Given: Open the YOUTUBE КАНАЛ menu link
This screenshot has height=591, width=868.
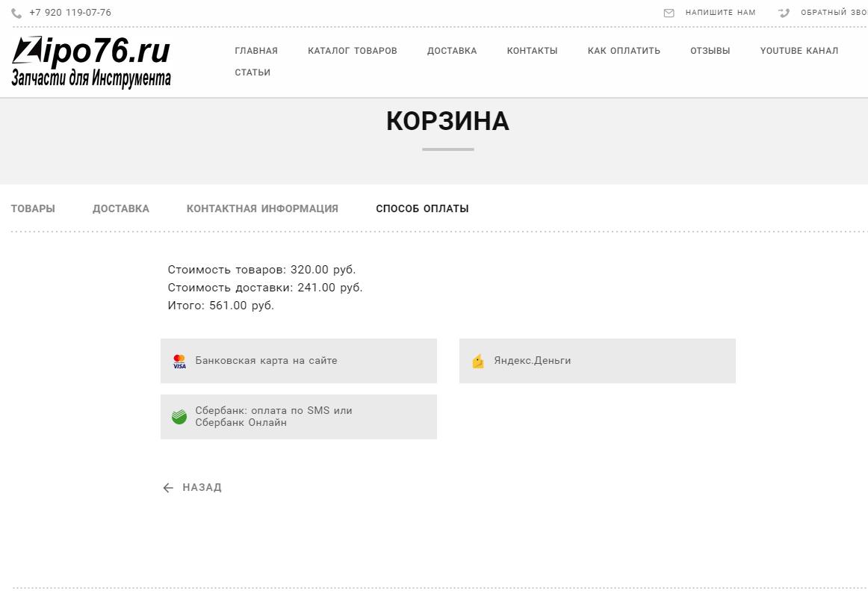Looking at the screenshot, I should tap(799, 50).
